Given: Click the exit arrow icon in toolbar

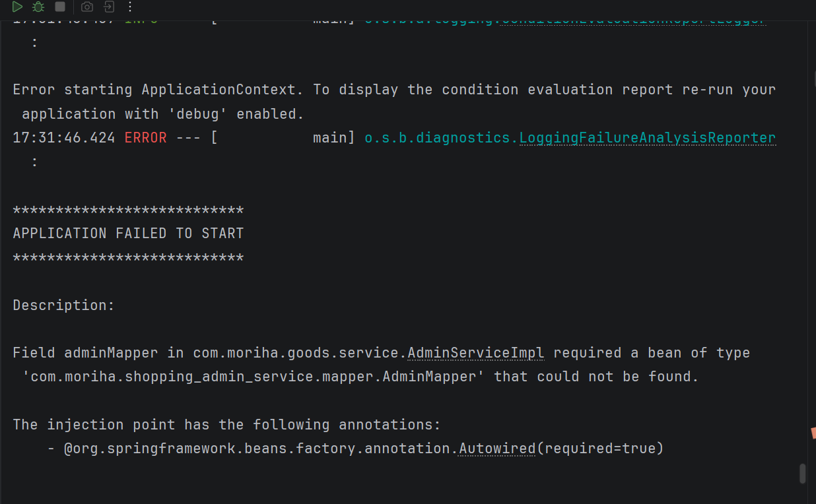Looking at the screenshot, I should pos(109,7).
